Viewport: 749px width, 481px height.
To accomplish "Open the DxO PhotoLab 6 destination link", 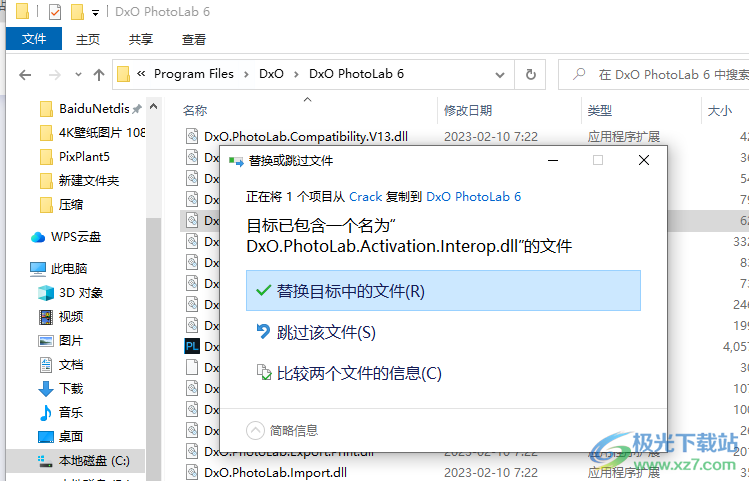I will (x=473, y=197).
